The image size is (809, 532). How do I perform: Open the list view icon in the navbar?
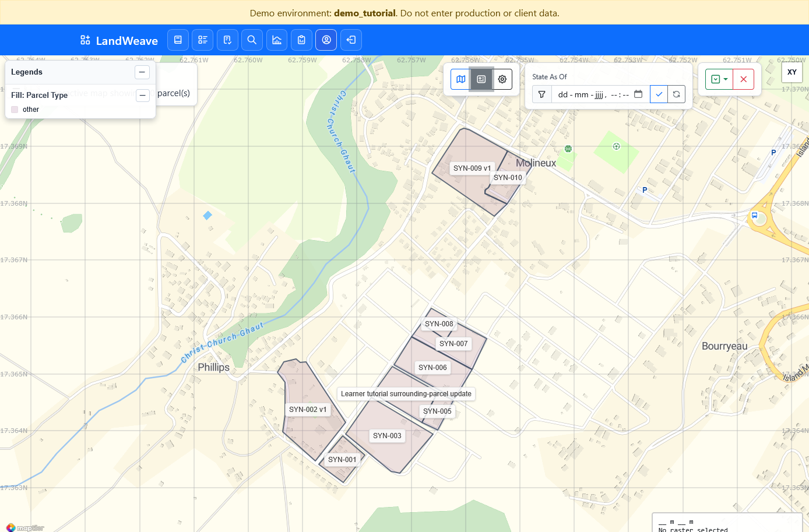(x=203, y=40)
